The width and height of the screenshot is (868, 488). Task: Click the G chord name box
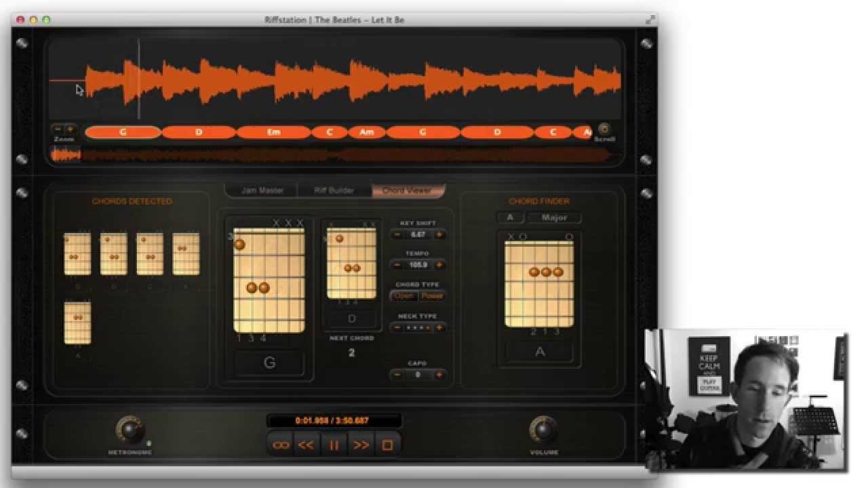pyautogui.click(x=269, y=363)
